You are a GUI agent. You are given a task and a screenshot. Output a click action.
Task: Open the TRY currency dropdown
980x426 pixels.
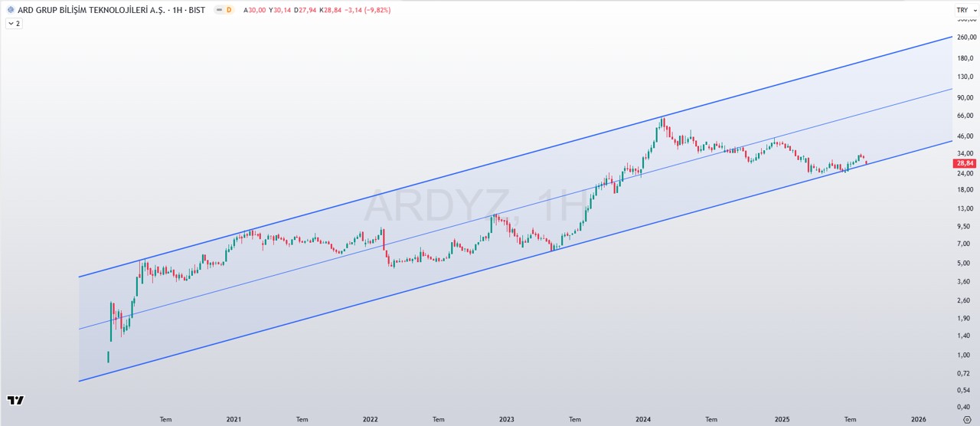coord(962,10)
